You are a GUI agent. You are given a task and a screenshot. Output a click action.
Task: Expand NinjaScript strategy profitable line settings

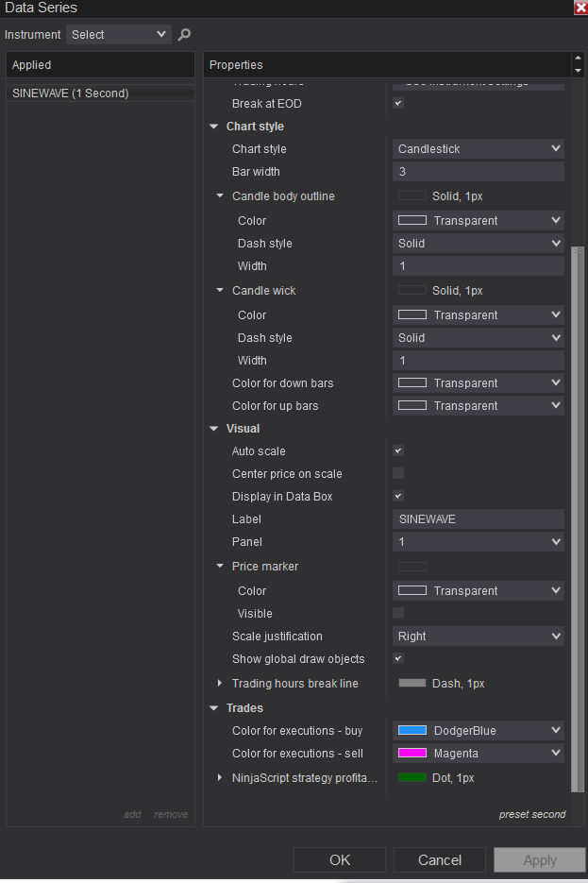click(x=220, y=777)
